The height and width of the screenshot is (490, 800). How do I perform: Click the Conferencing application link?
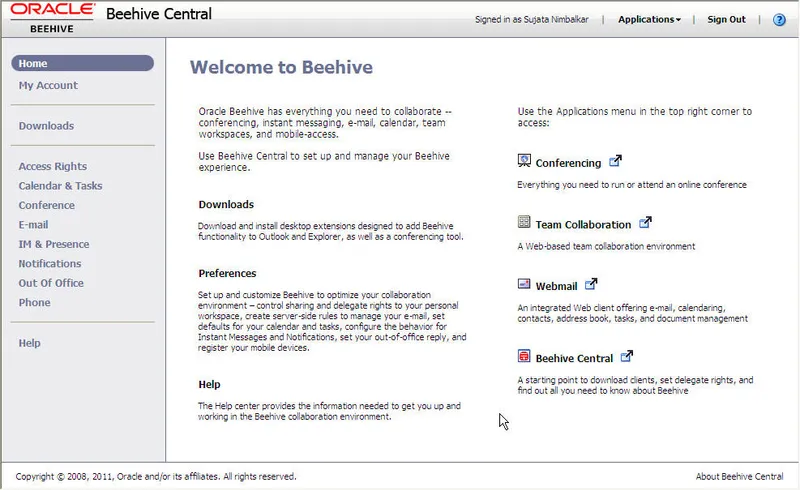click(568, 163)
